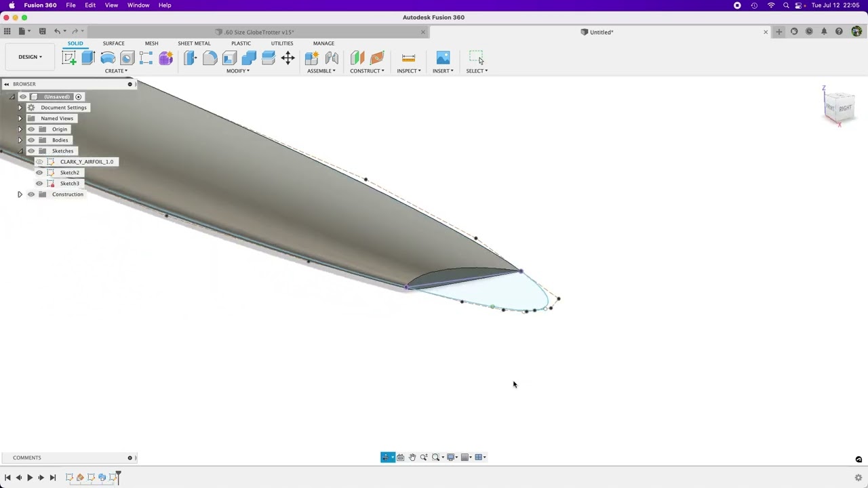
Task: Select the Hole tool
Action: 127,58
